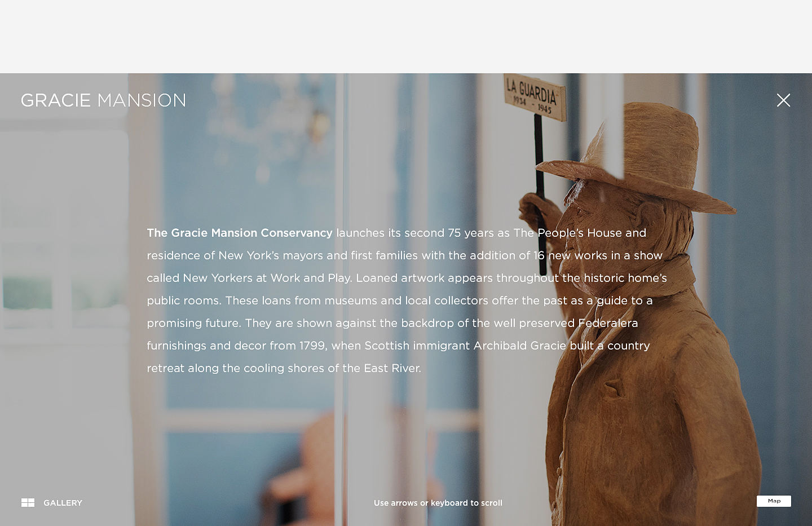Click 'East River' at paragraph end
This screenshot has height=526, width=812.
point(391,368)
